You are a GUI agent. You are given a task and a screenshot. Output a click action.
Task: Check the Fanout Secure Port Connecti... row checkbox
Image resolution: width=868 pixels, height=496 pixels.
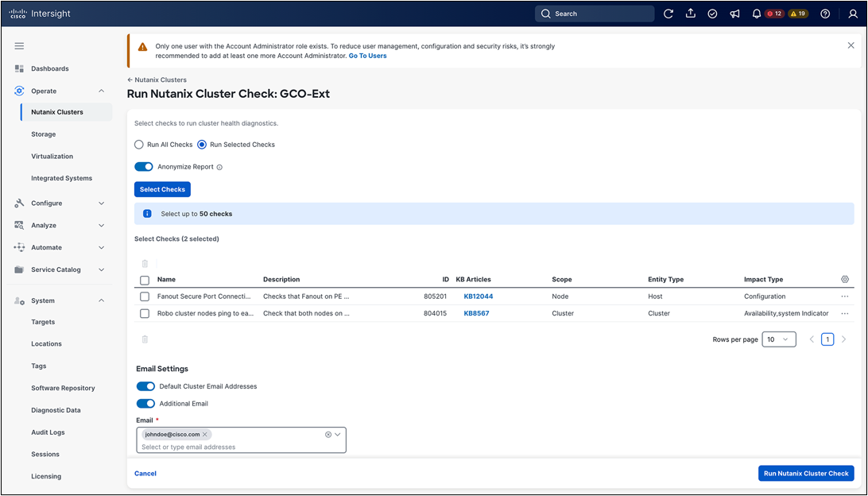(145, 296)
